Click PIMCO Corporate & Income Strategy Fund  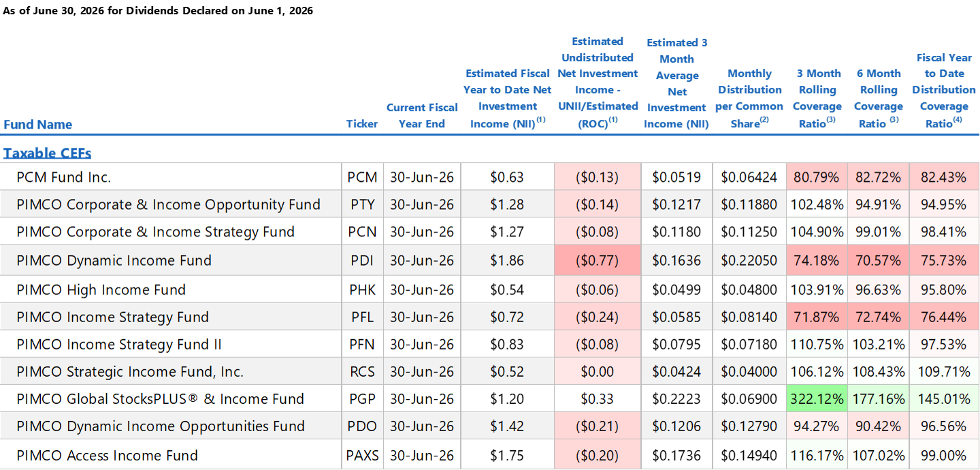[156, 232]
